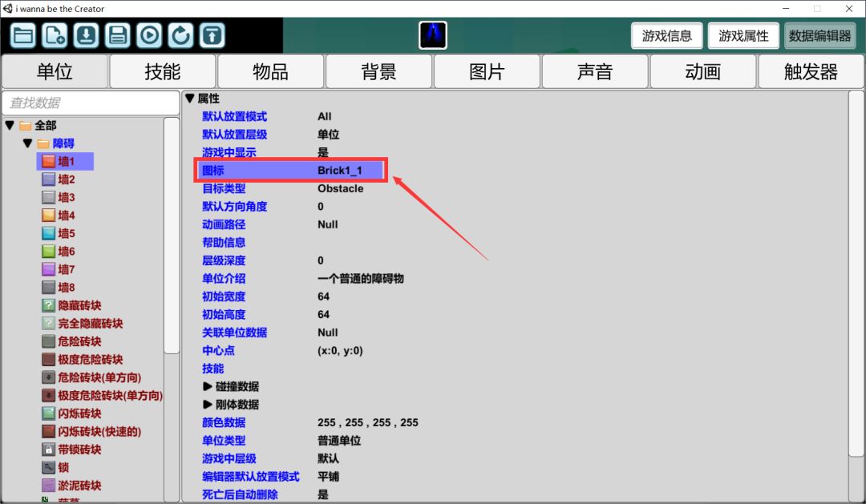866x504 pixels.
Task: Click the 查找数据 search field
Action: click(x=90, y=103)
